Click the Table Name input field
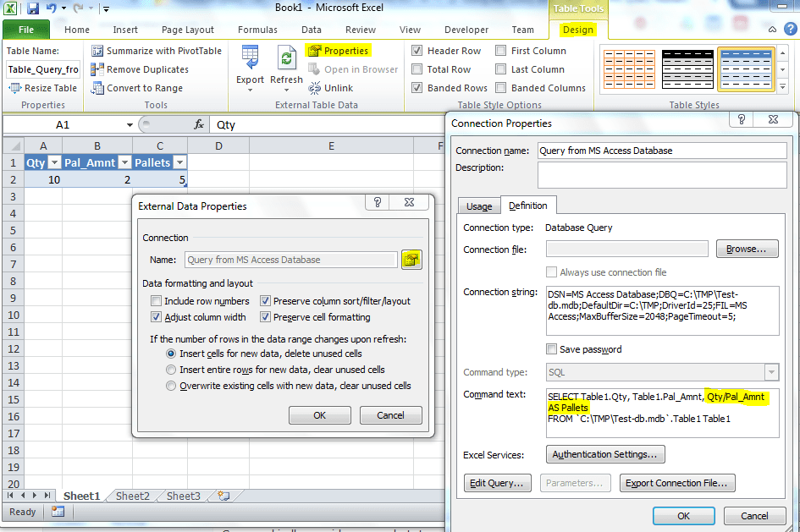Viewport: 800px width, 532px height. [43, 69]
